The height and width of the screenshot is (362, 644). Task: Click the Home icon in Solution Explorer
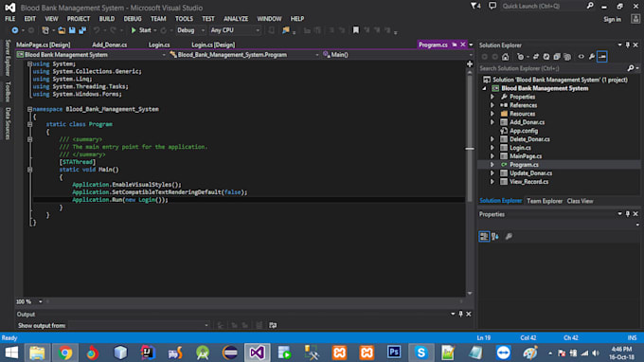(x=505, y=57)
